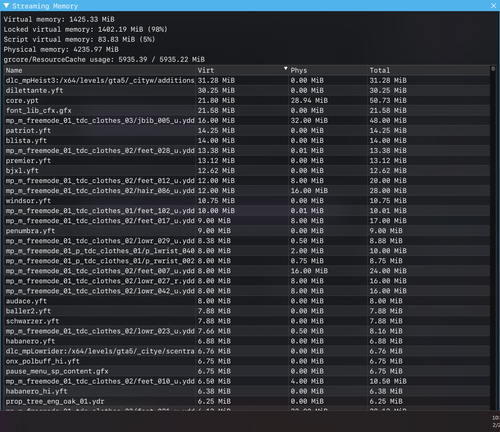Select the dlc_mpLowrider citye scentra row

point(247,351)
